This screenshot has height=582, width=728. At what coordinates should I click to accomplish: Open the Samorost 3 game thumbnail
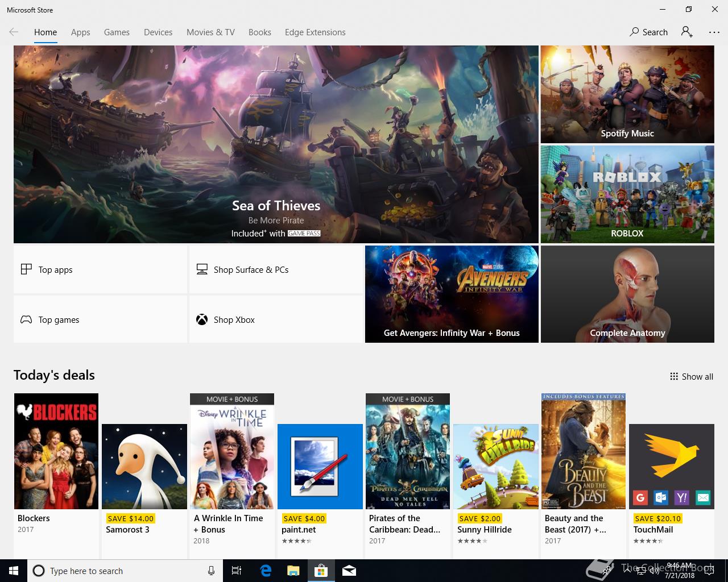coord(144,467)
